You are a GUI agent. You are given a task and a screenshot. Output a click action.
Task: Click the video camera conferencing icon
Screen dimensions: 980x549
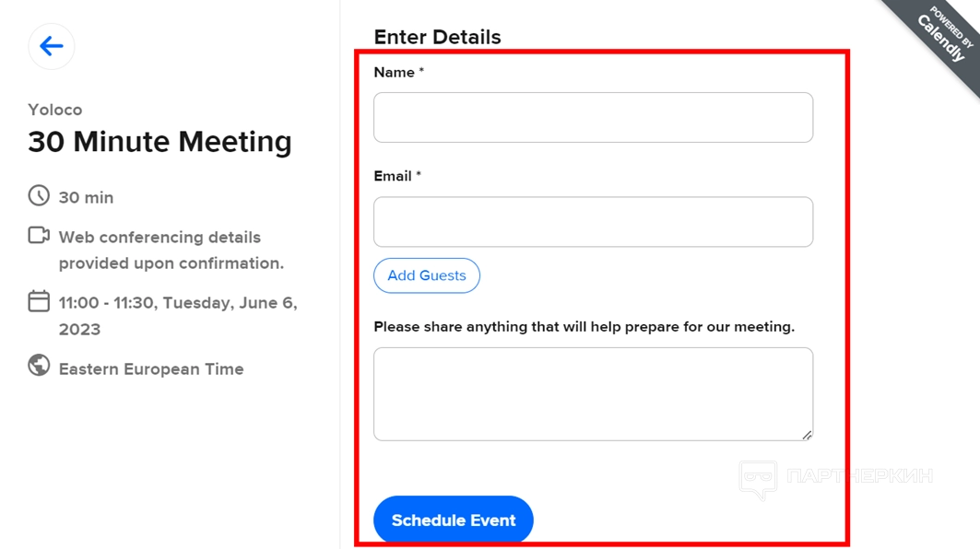(39, 235)
